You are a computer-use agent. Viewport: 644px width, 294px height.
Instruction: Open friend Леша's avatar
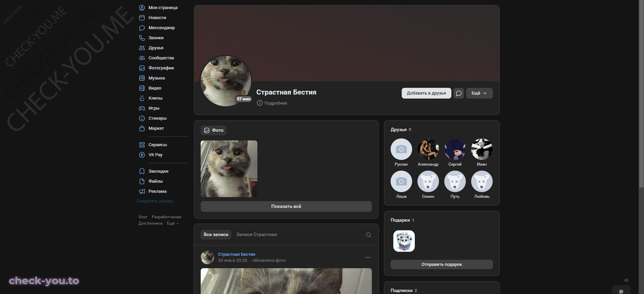tap(401, 181)
